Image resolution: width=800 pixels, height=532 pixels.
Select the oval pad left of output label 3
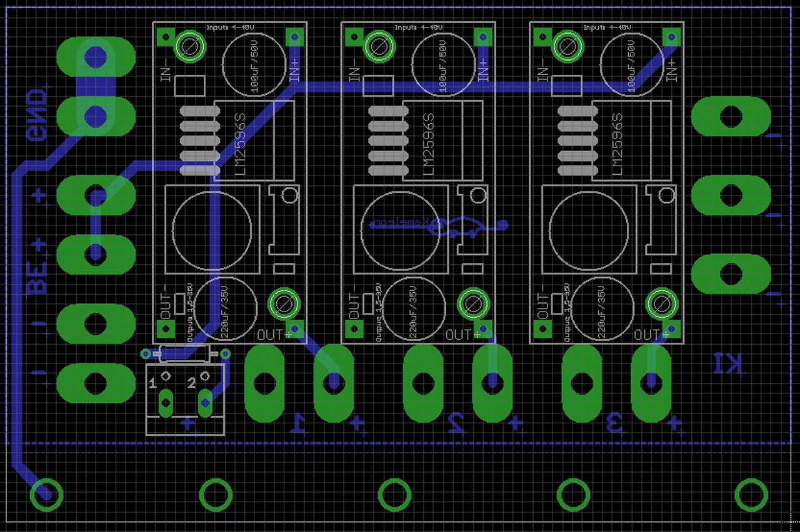click(x=582, y=383)
